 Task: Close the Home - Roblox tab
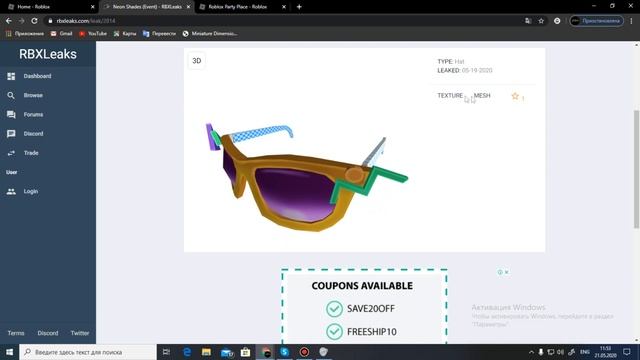92,7
